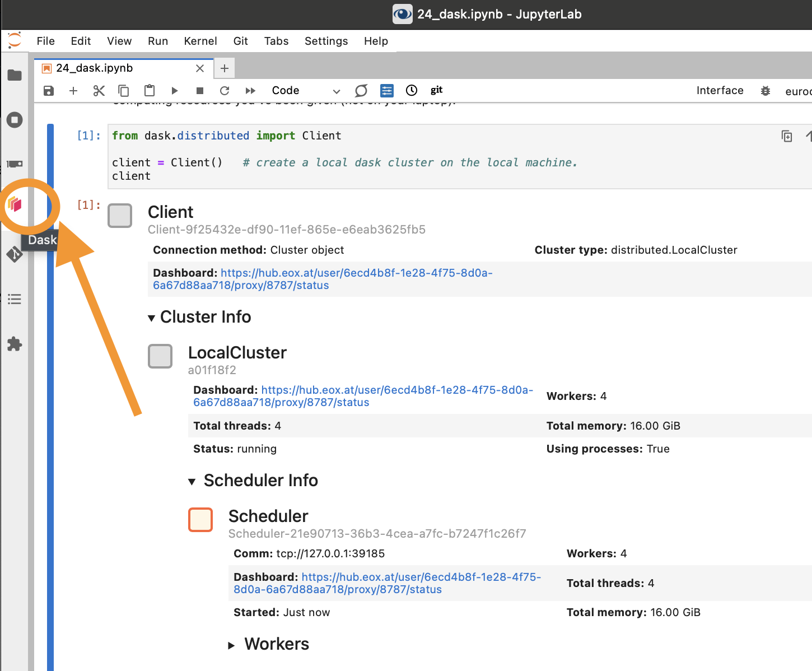Screen dimensions: 812x671
Task: Open the Extension Manager puzzle icon
Action: [15, 344]
